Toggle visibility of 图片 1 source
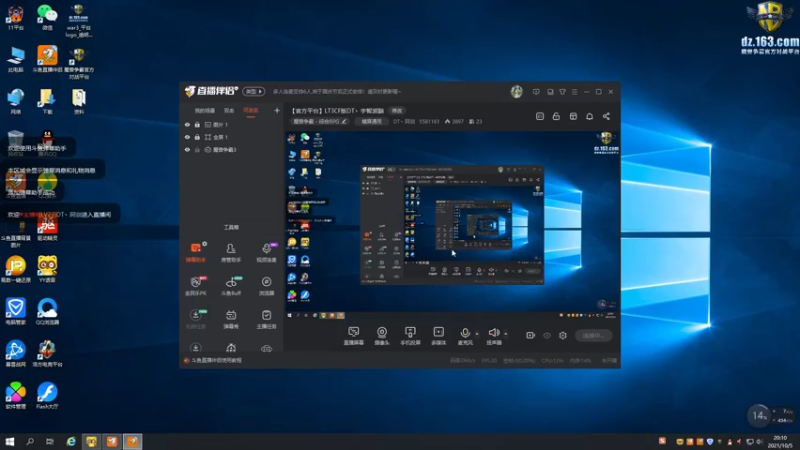Viewport: 800px width, 450px height. pyautogui.click(x=187, y=124)
